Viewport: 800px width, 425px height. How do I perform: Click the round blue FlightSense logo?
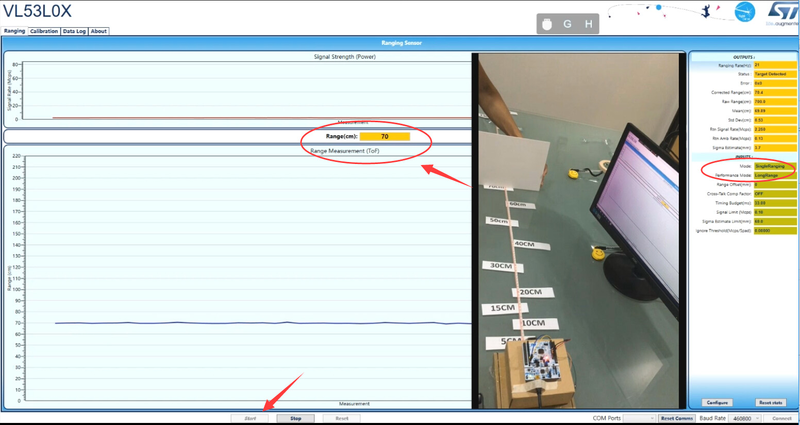tap(744, 12)
